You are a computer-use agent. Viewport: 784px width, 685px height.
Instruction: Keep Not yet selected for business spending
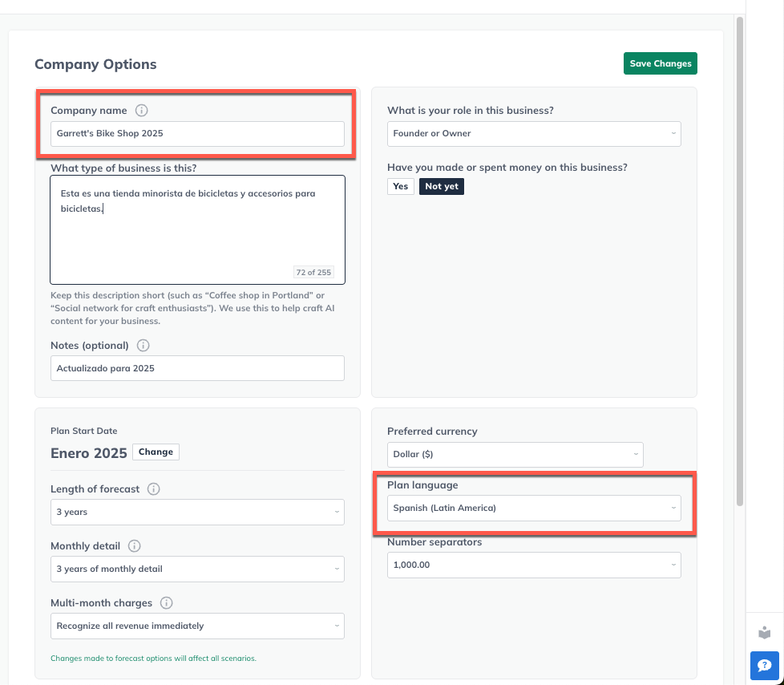441,186
